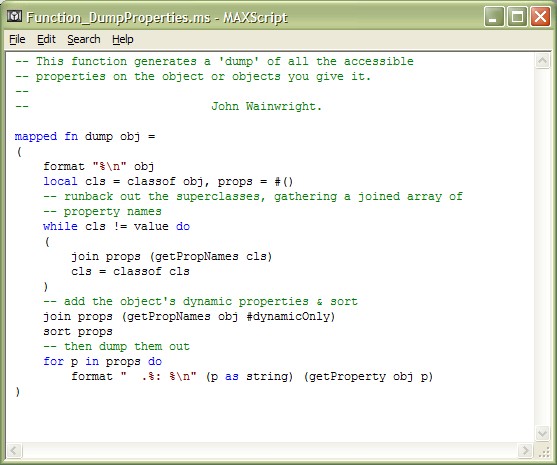Screen dimensions: 557x465
Task: Open the Edit menu
Action: (47, 39)
